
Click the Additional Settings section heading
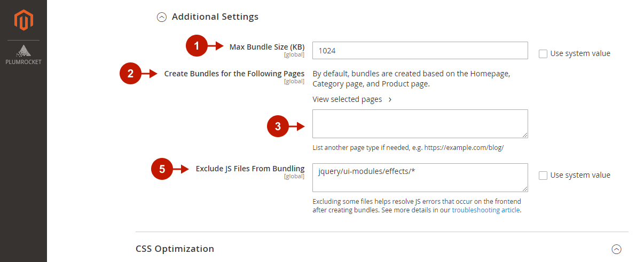[x=215, y=17]
